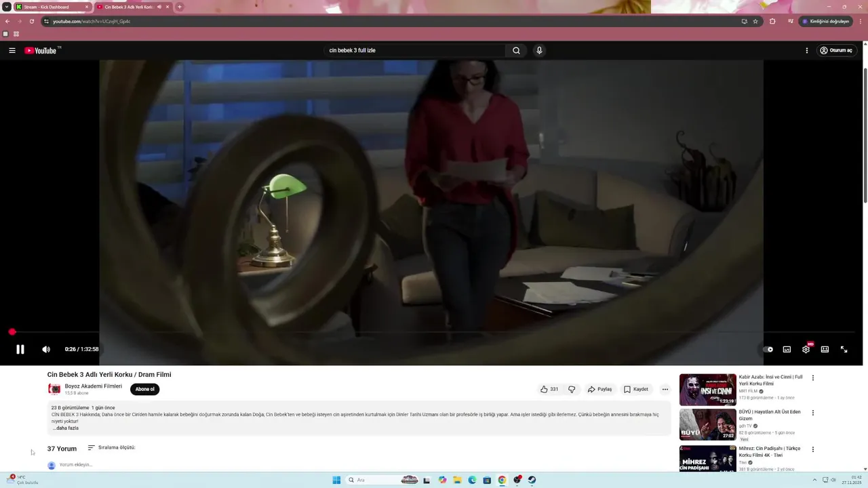Dislike the video with thumbs-down icon
This screenshot has height=488, width=868.
tap(572, 389)
